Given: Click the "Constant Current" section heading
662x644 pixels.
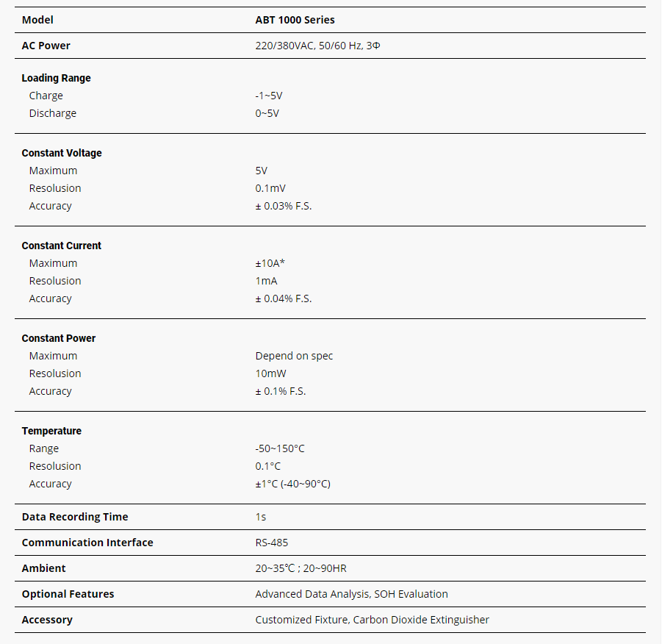Looking at the screenshot, I should (x=62, y=246).
